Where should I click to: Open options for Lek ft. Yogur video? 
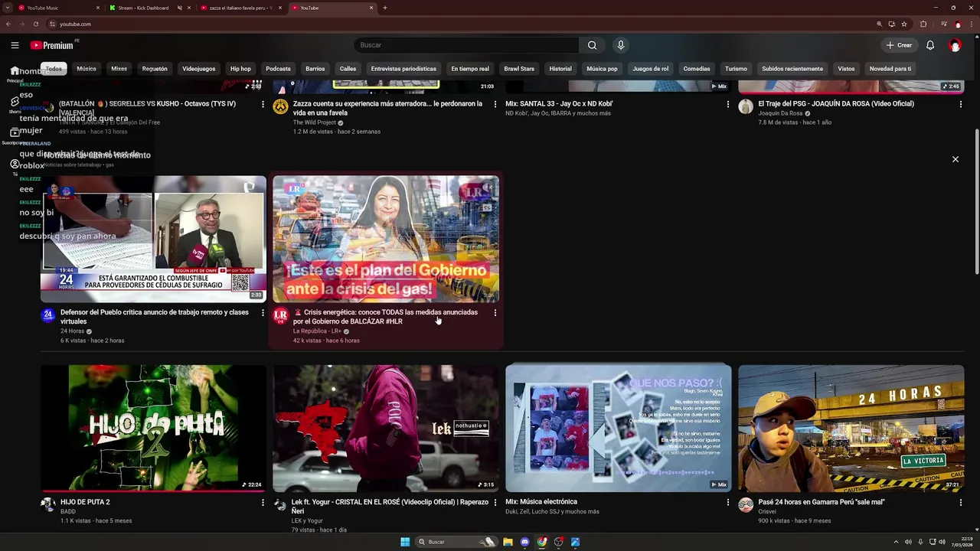pos(495,502)
